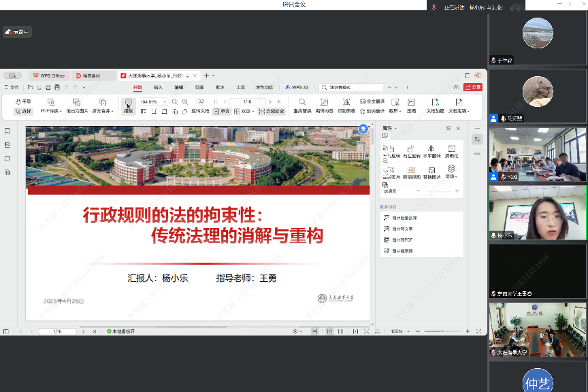Click the 替换图片 replace image icon
This screenshot has width=588, height=392.
431,171
